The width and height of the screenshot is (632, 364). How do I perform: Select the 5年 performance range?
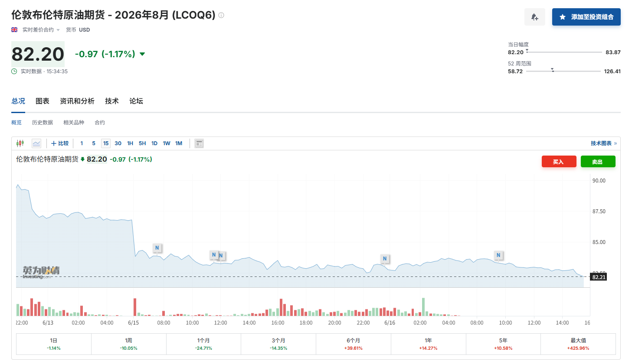point(503,344)
